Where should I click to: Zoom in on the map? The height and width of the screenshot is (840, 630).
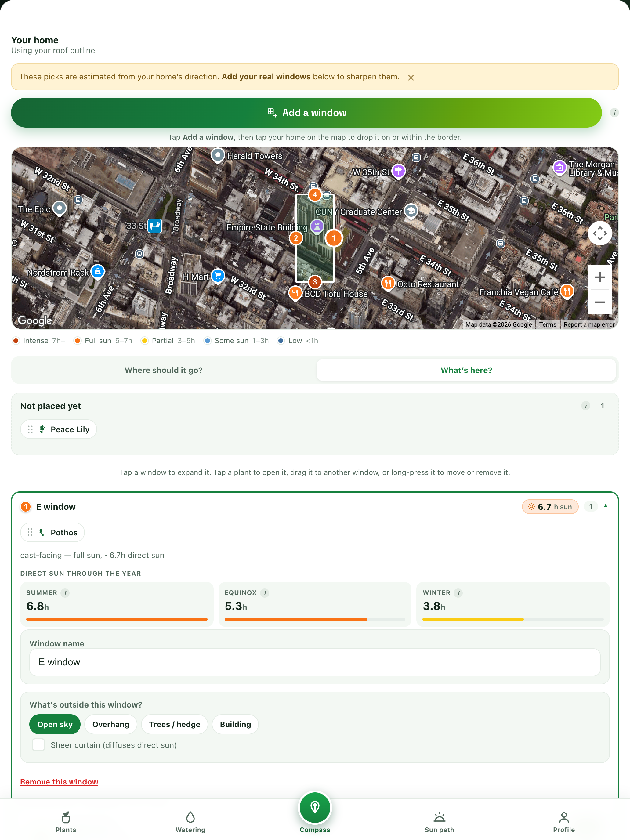[599, 277]
